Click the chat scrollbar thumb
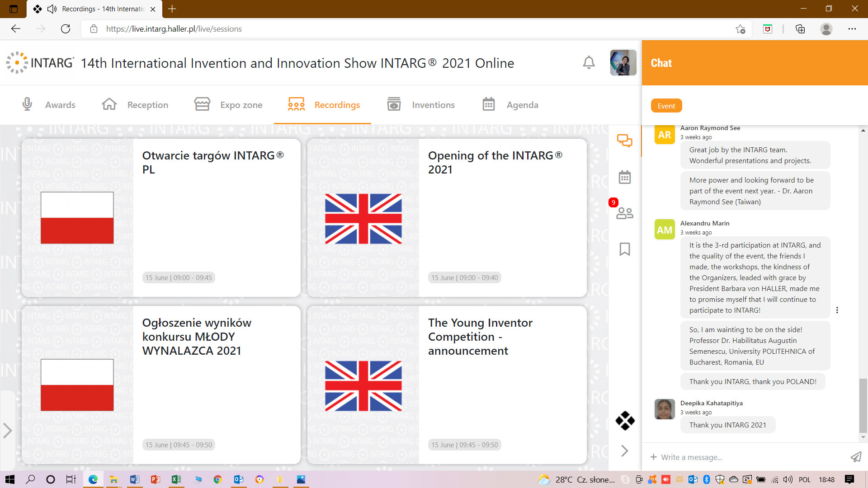Image resolution: width=868 pixels, height=488 pixels. point(863,406)
